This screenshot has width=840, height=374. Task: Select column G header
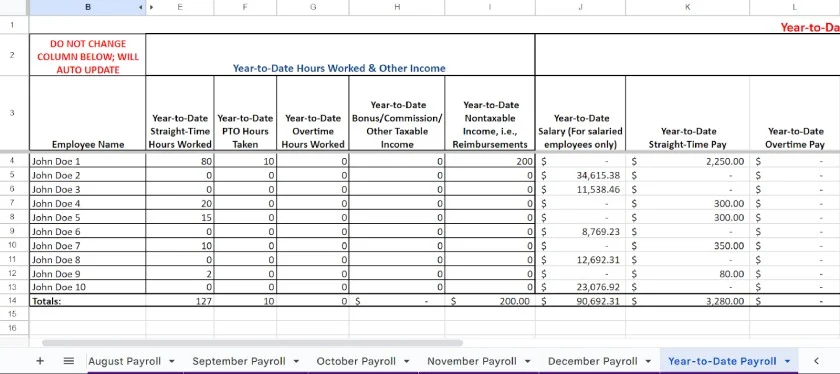pyautogui.click(x=313, y=7)
